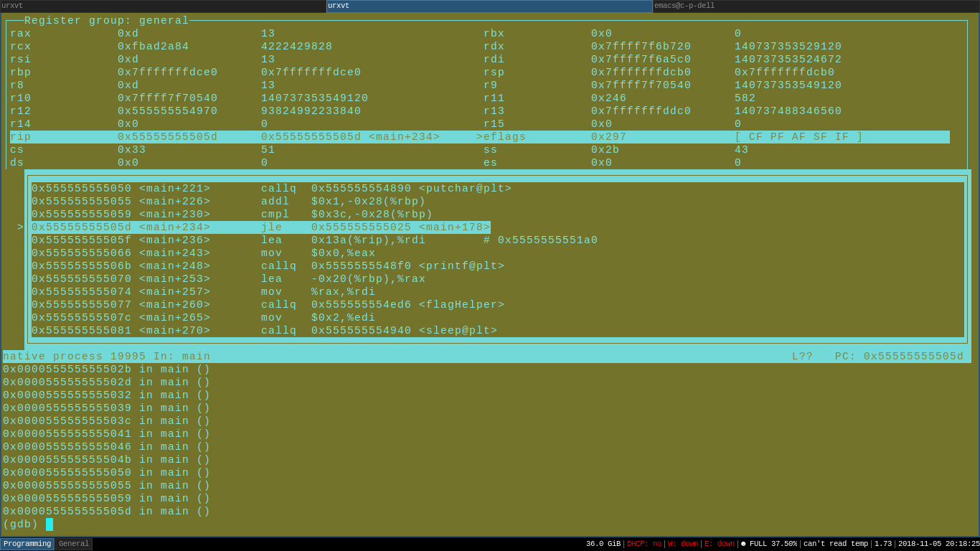Click the current instruction arrow marker
The height and width of the screenshot is (551, 980).
pyautogui.click(x=21, y=227)
